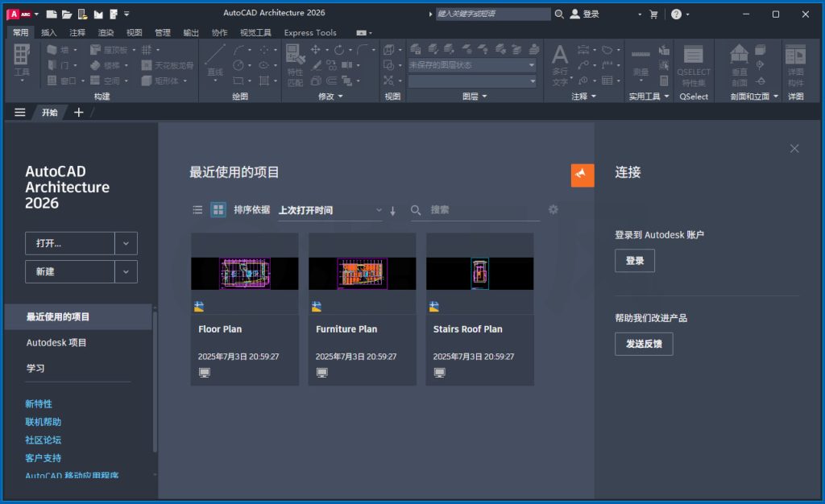Click the Open (打开...) button

click(x=70, y=243)
